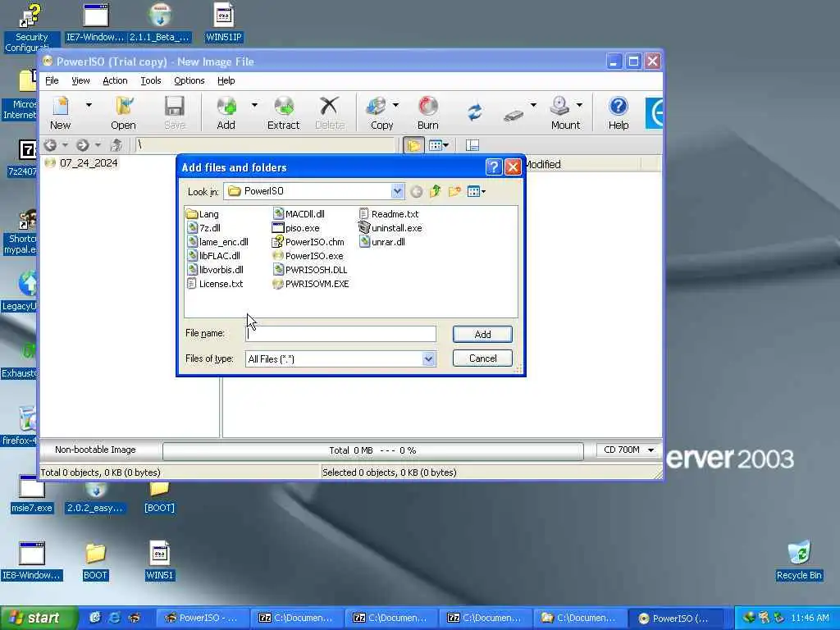The width and height of the screenshot is (840, 630).
Task: Click the Delete toolbar icon
Action: (330, 113)
